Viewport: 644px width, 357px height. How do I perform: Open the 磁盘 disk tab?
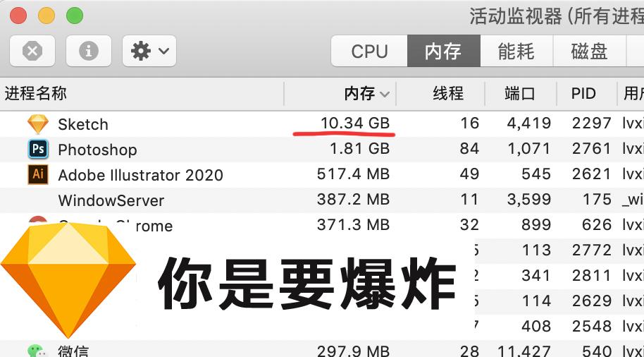[589, 52]
